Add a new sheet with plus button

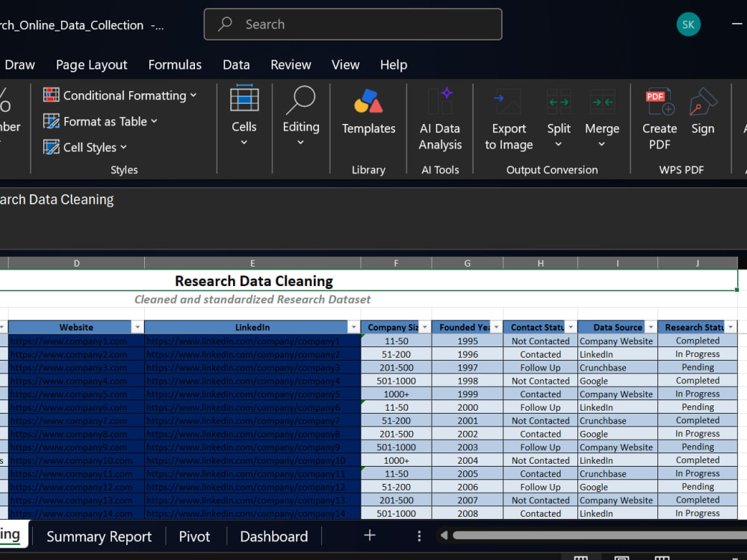click(370, 535)
